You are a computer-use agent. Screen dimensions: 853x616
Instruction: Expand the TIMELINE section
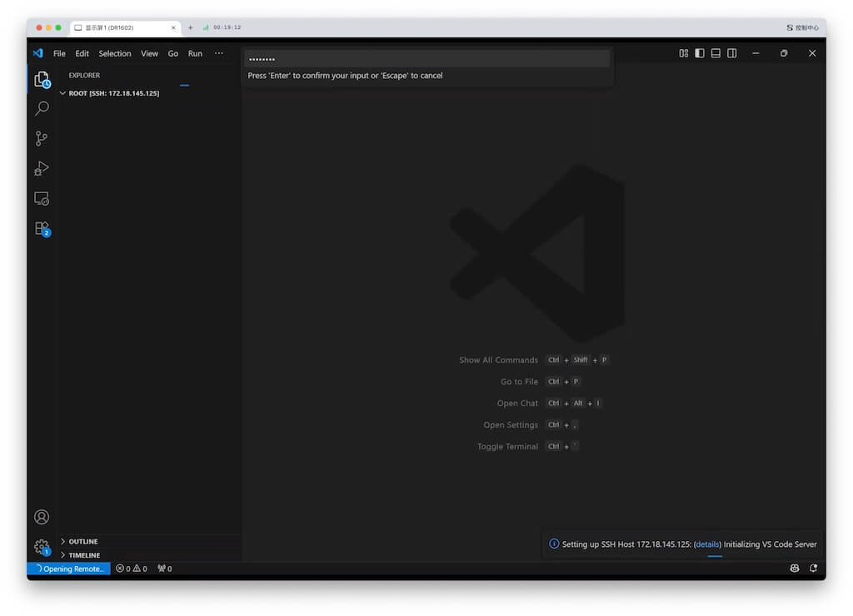coord(84,555)
